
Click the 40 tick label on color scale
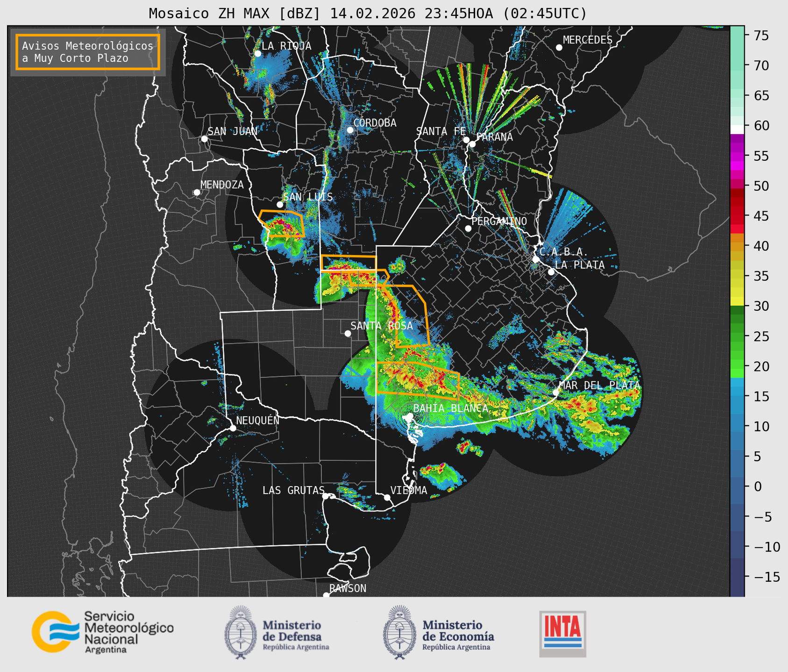point(761,246)
